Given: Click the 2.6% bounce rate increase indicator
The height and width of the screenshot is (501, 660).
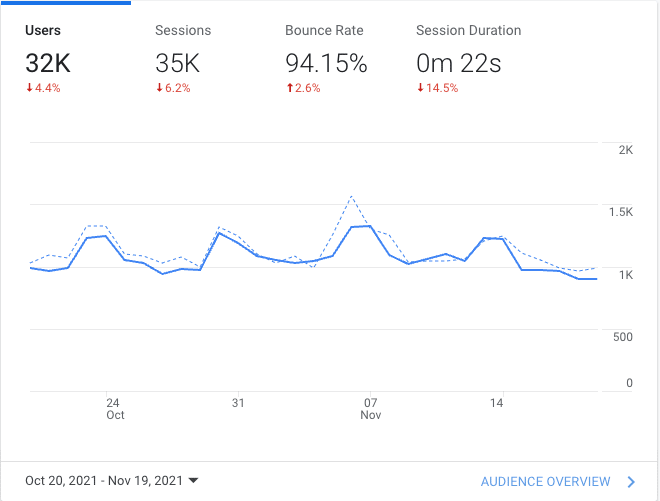Looking at the screenshot, I should coord(303,88).
